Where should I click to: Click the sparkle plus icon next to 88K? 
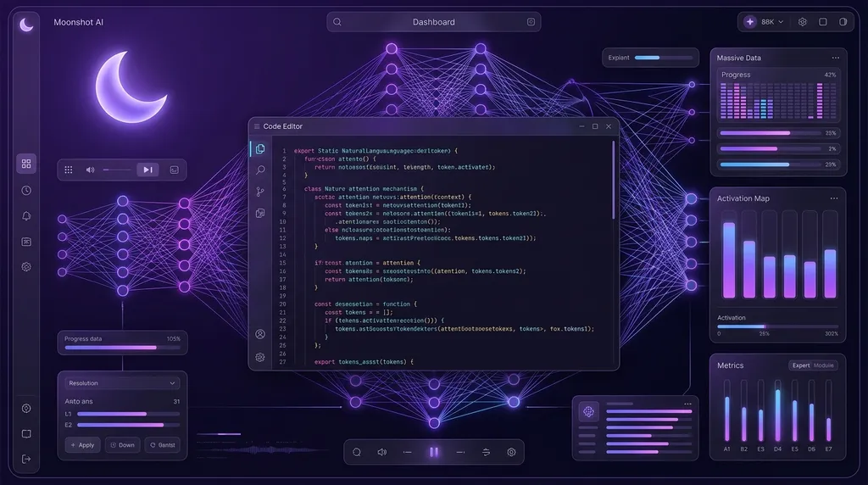pos(749,21)
